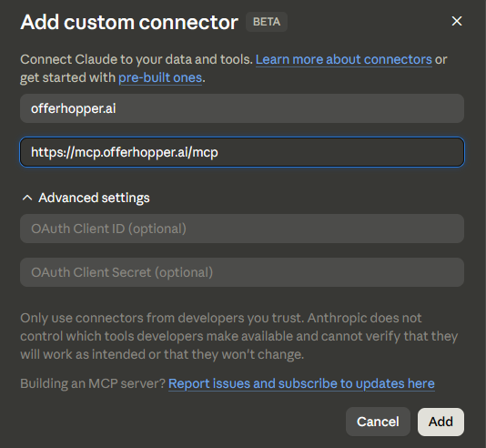Image resolution: width=486 pixels, height=448 pixels.
Task: Confirm with the Add button
Action: click(x=440, y=422)
